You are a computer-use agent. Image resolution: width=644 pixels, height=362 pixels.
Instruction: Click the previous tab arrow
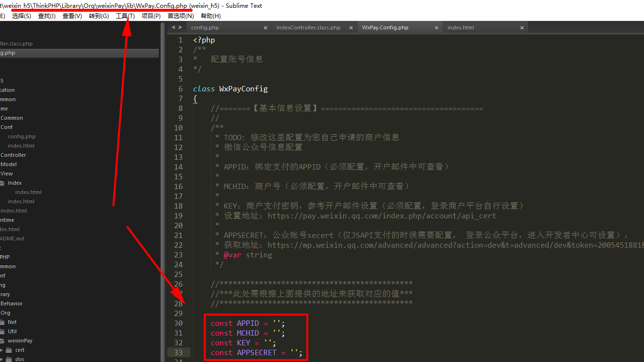[173, 27]
